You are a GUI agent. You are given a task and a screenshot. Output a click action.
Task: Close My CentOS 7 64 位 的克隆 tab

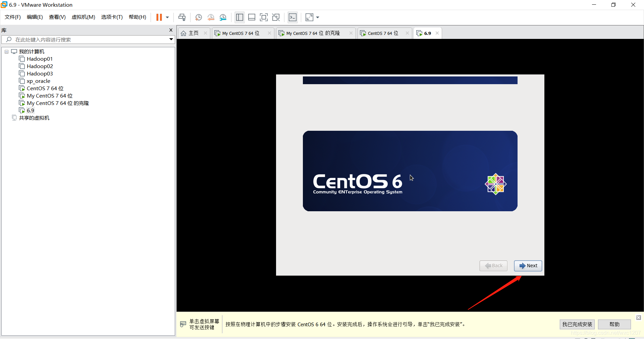coord(351,33)
